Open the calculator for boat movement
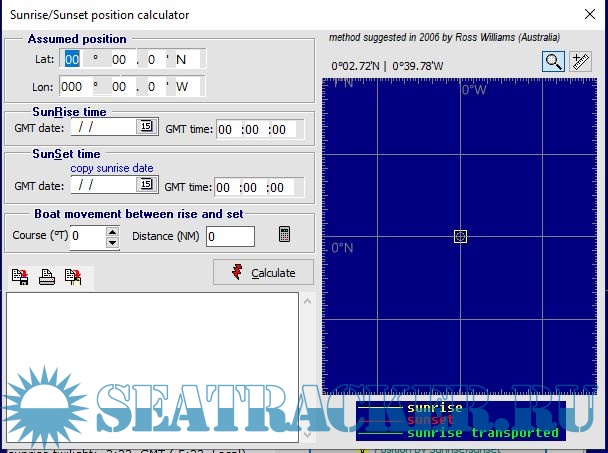Image resolution: width=608 pixels, height=453 pixels. [x=285, y=235]
